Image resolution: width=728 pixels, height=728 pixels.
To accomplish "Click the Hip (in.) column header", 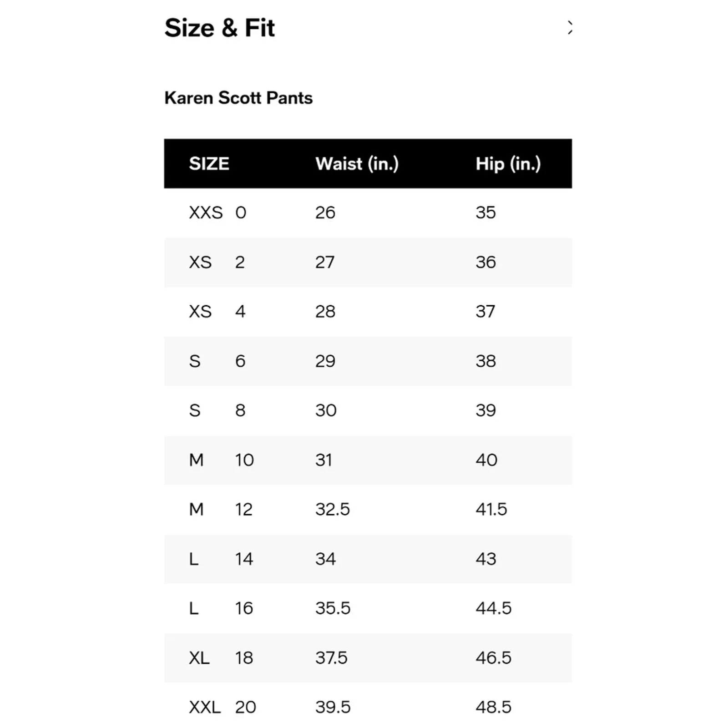I will [x=508, y=163].
